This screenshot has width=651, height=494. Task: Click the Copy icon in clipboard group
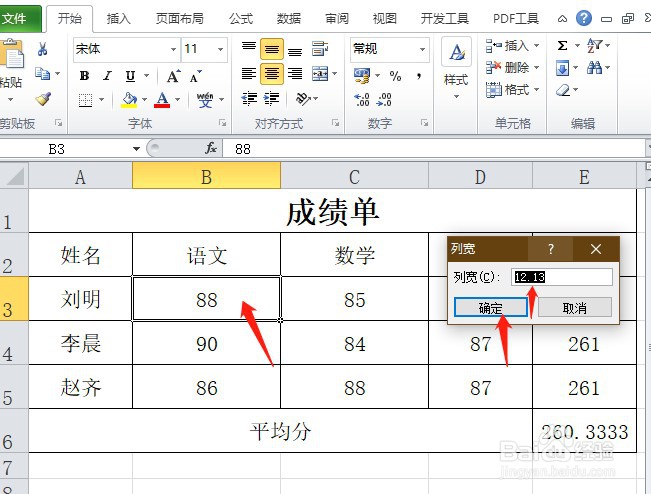pos(42,73)
